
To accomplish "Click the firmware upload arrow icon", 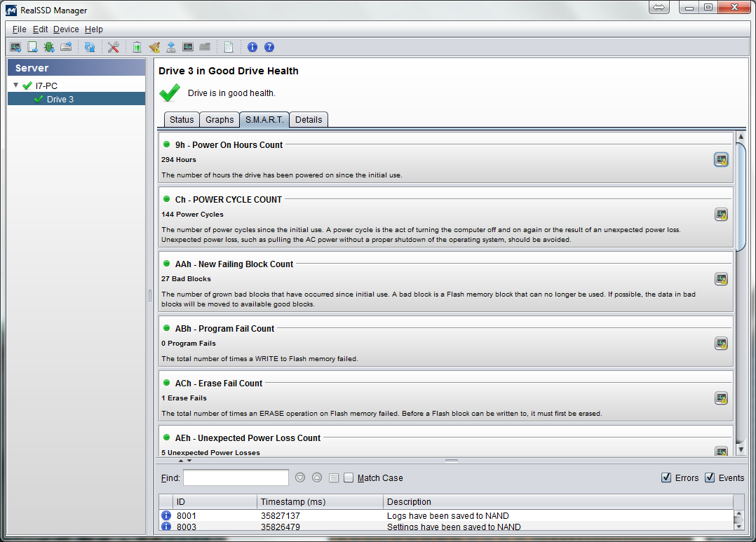I will [171, 47].
